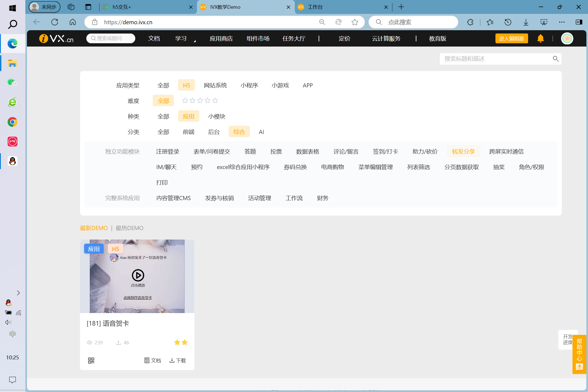Click the user avatar icon in header
The image size is (588, 392).
(x=567, y=38)
